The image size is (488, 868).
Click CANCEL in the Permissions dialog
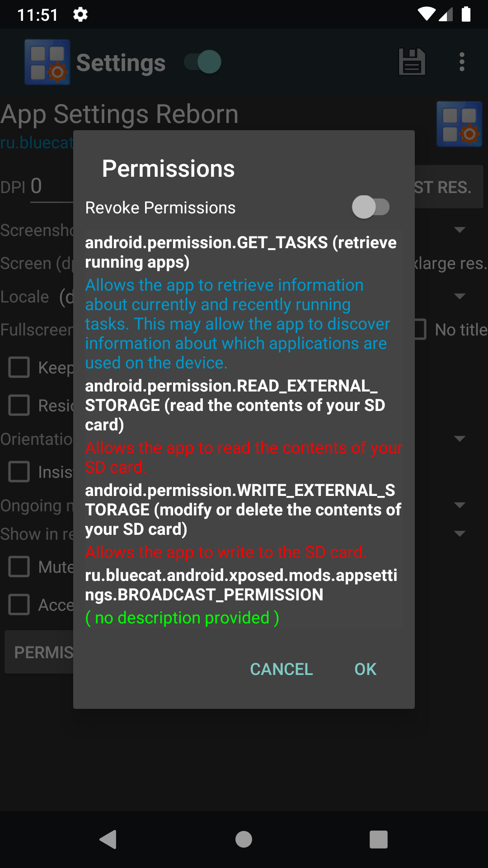click(282, 669)
